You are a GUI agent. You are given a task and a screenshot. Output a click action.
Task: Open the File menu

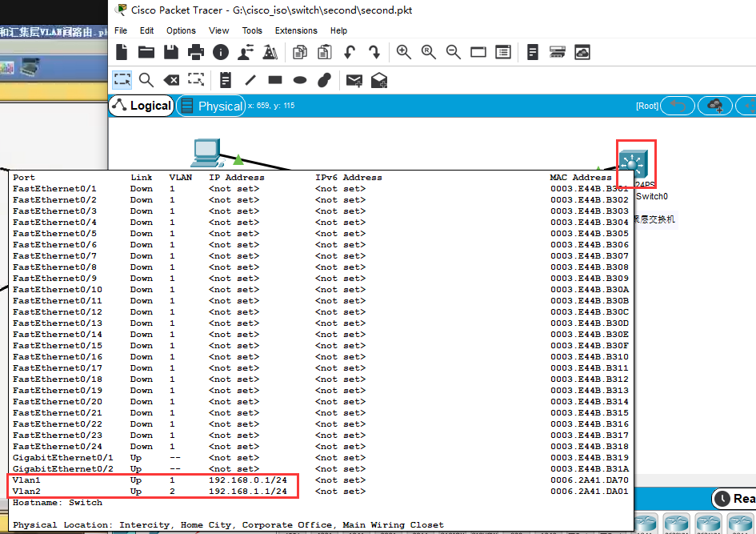121,30
